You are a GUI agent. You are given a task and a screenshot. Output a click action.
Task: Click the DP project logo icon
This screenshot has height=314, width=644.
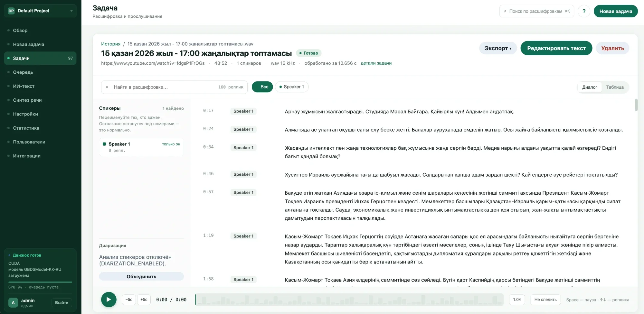(x=11, y=11)
